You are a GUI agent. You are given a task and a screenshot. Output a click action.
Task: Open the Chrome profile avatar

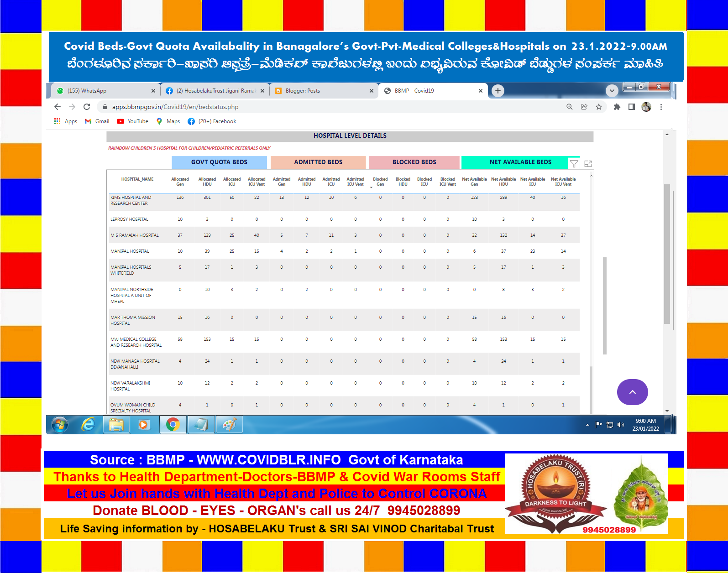(x=646, y=107)
